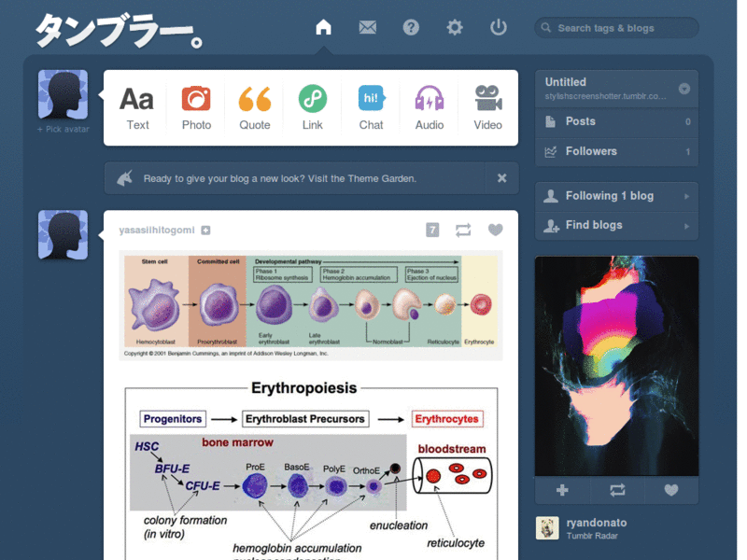747x560 pixels.
Task: Create a new Audio post
Action: [x=430, y=108]
